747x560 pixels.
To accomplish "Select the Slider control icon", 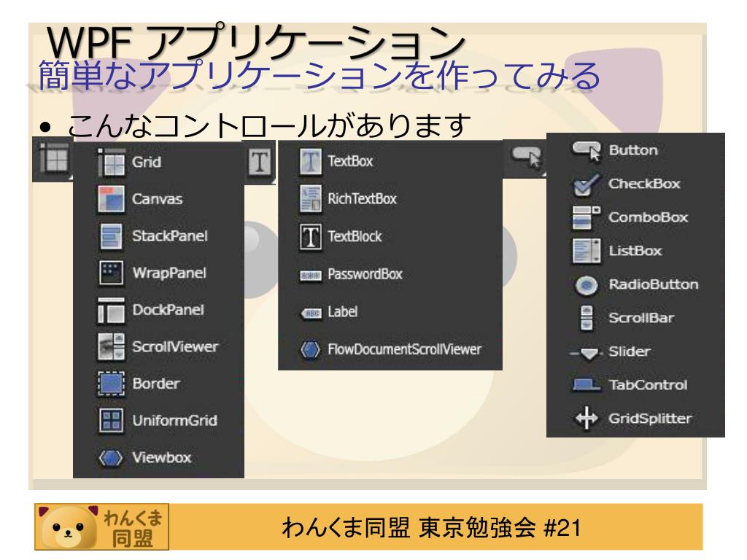I will coord(587,354).
